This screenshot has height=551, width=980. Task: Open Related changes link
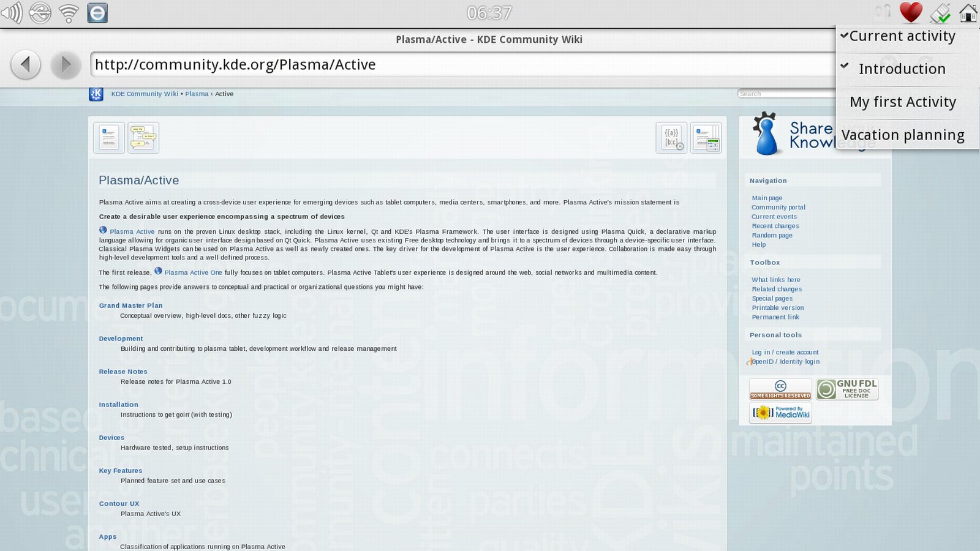(x=777, y=289)
